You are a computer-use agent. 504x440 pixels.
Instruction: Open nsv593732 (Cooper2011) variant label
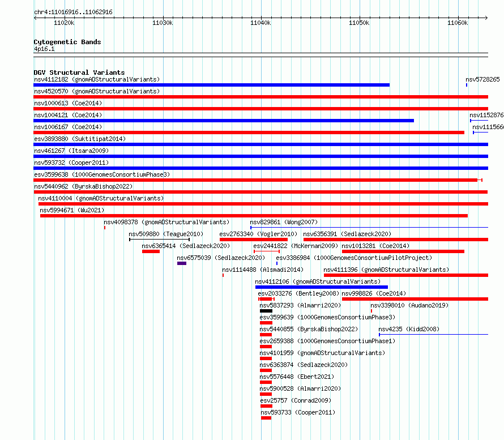point(71,163)
